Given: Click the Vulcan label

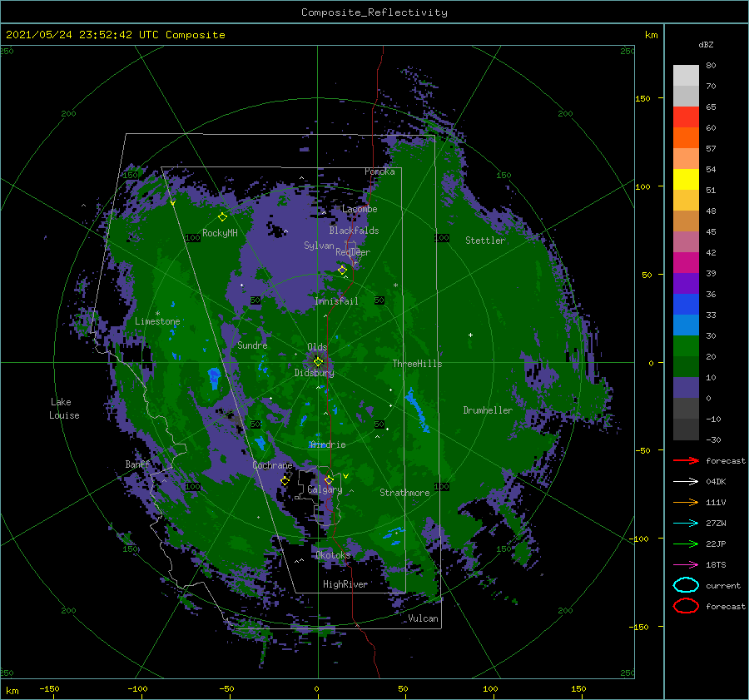Looking at the screenshot, I should pyautogui.click(x=423, y=618).
